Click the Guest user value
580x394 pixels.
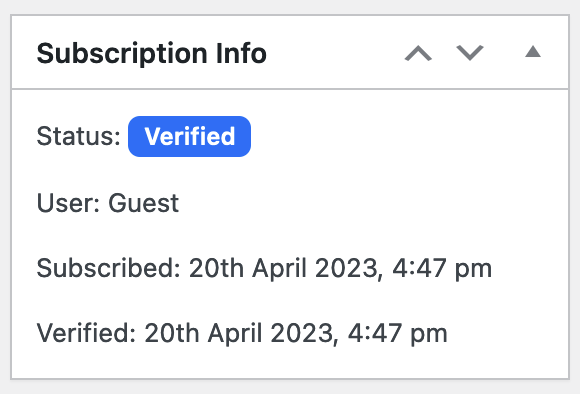[144, 203]
